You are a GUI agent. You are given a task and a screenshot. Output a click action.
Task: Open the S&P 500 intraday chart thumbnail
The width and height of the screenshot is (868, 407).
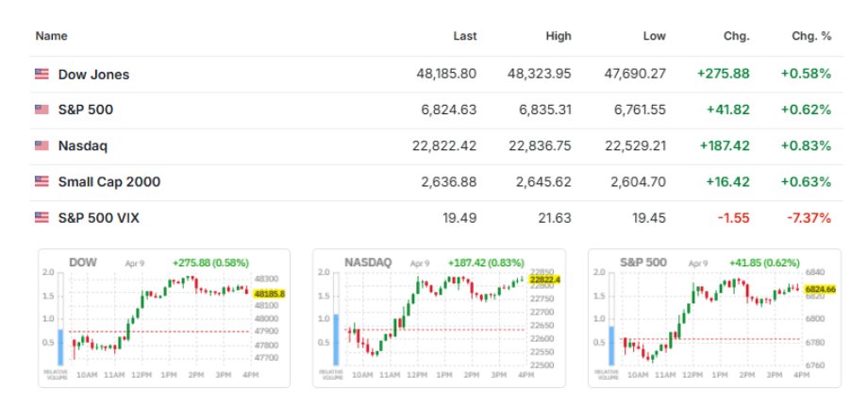714,317
